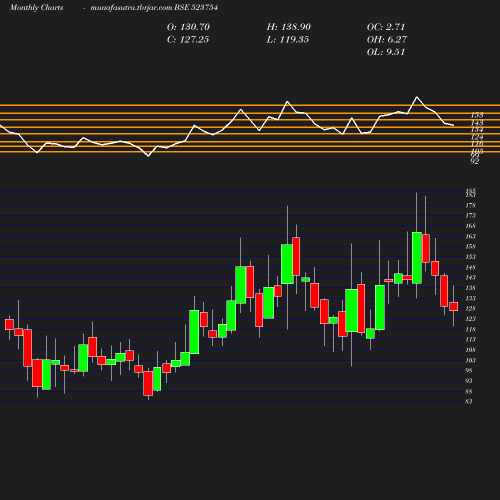Click the most recent red candlestick body
The image size is (500, 500).
point(453,306)
